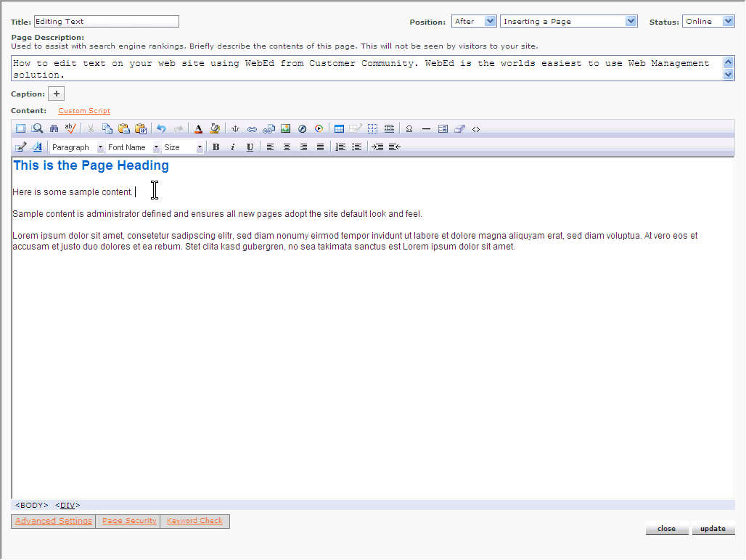This screenshot has width=746, height=560.
Task: Click the Title input field
Action: pyautogui.click(x=107, y=21)
